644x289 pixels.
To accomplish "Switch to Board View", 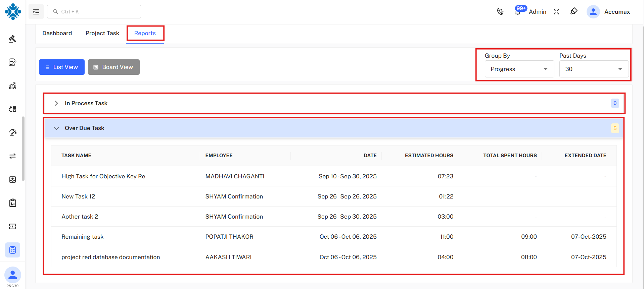I will [114, 67].
